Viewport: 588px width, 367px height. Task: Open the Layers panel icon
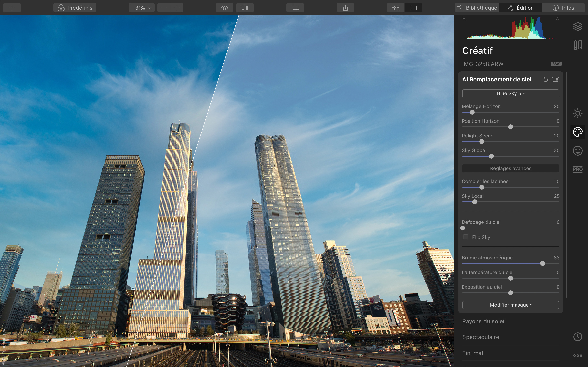coord(578,27)
